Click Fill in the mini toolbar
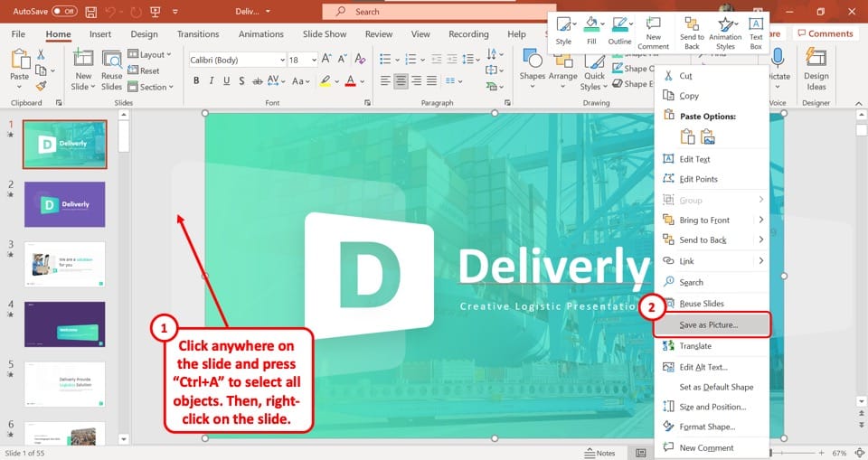The image size is (868, 460). coord(591,32)
